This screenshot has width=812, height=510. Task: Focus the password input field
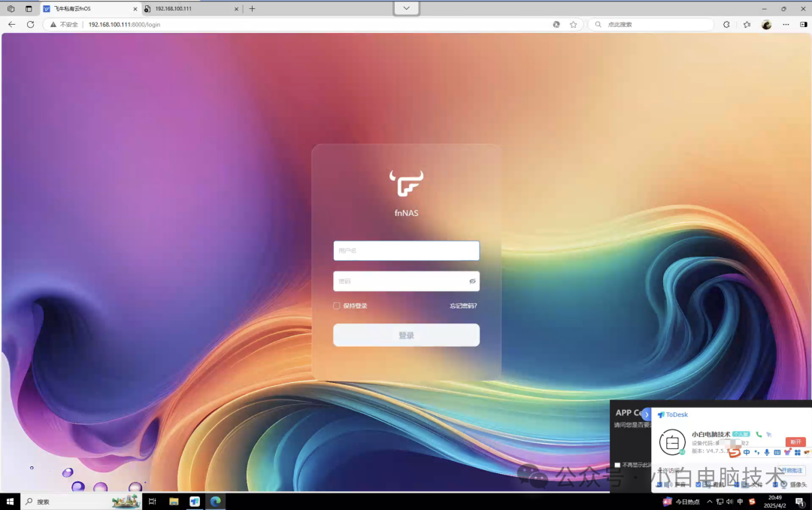(x=407, y=281)
